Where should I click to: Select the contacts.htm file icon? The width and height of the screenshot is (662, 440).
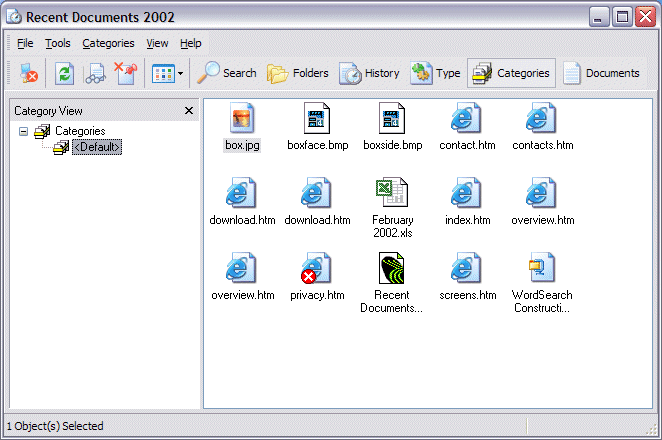[541, 118]
